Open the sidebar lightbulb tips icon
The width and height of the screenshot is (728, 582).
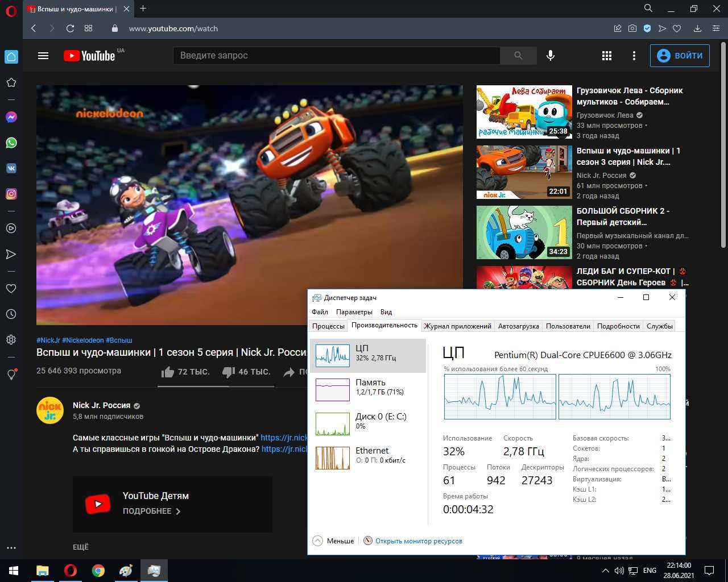click(x=11, y=375)
